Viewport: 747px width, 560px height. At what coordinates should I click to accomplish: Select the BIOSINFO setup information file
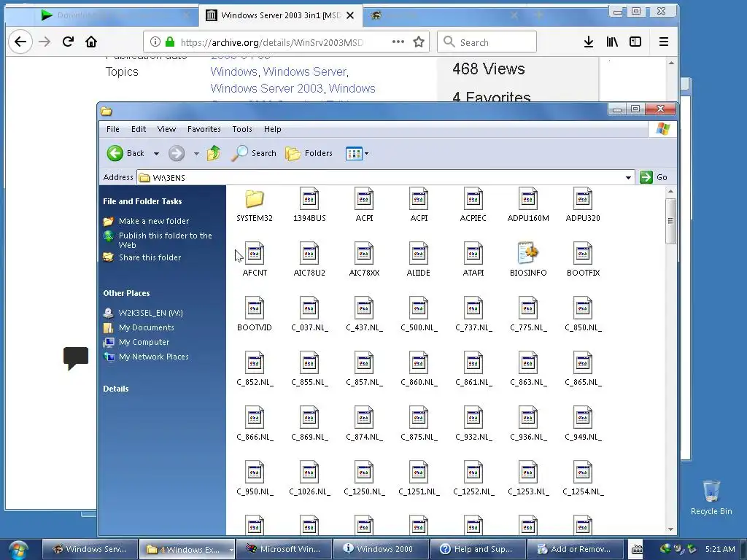(x=528, y=254)
